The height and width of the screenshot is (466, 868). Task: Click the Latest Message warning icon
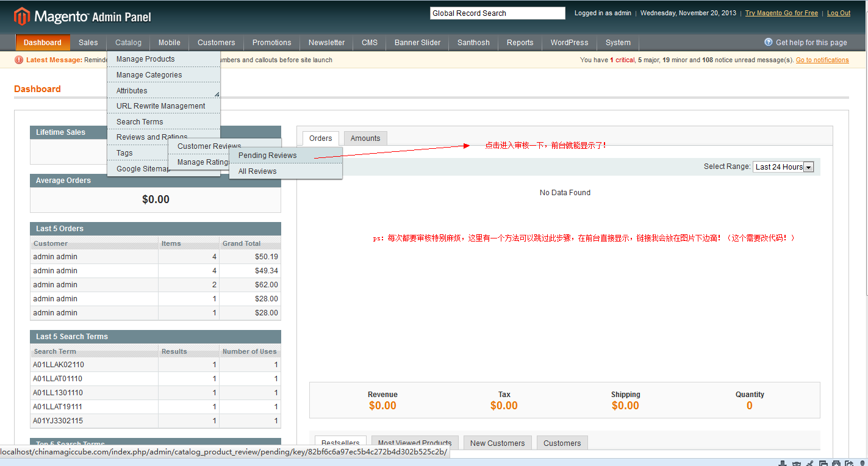point(19,60)
